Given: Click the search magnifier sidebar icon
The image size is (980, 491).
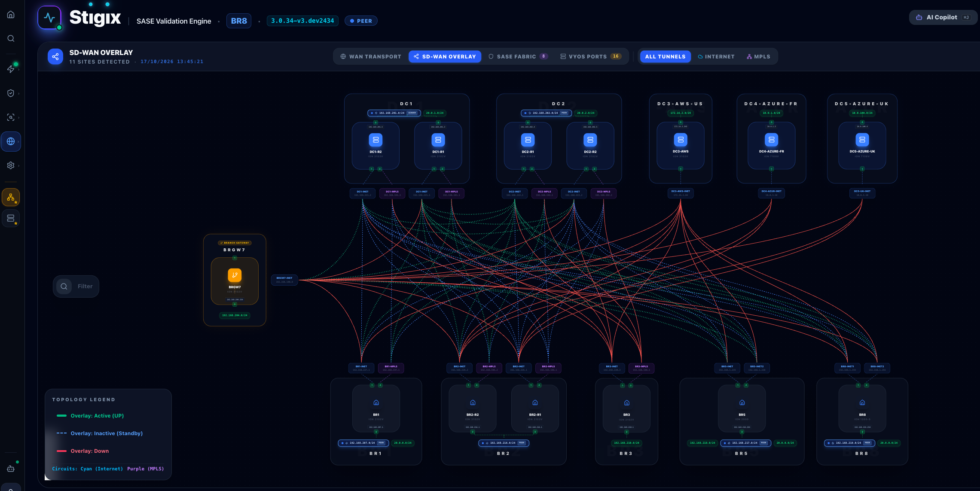Looking at the screenshot, I should click(11, 39).
